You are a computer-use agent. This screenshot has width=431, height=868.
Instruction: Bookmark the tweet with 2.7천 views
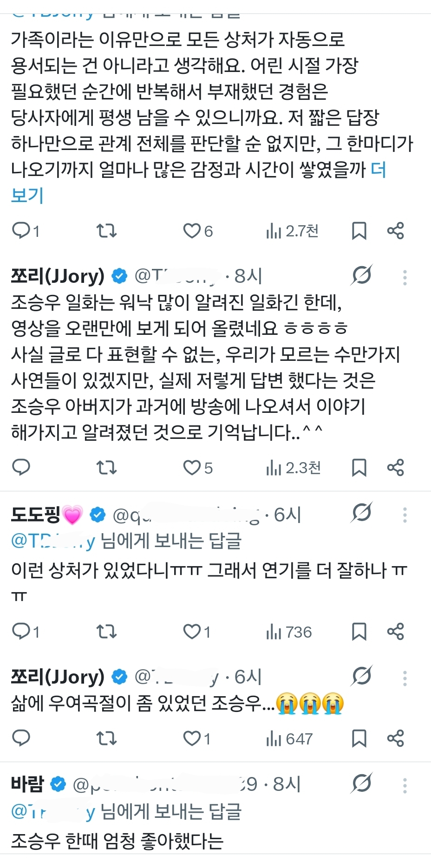click(x=359, y=231)
